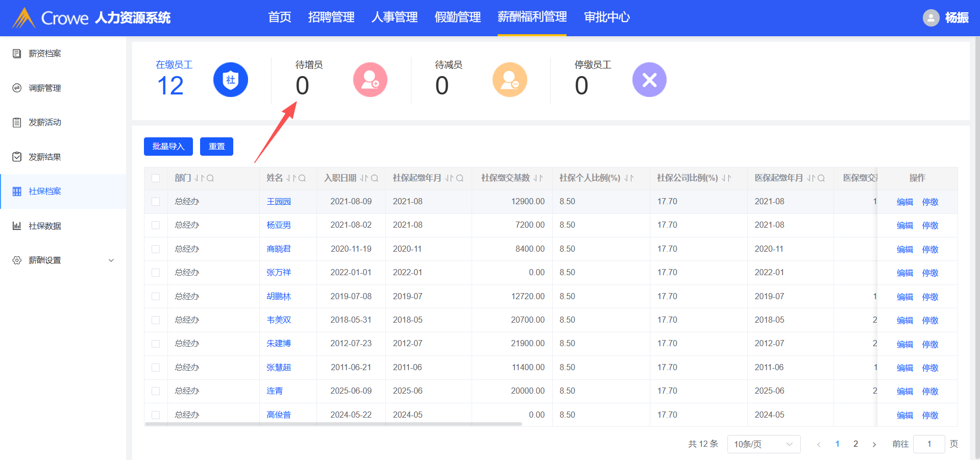Screen dimensions: 980x460
Task: Click the blue shield 在缴员工 icon
Action: (231, 80)
